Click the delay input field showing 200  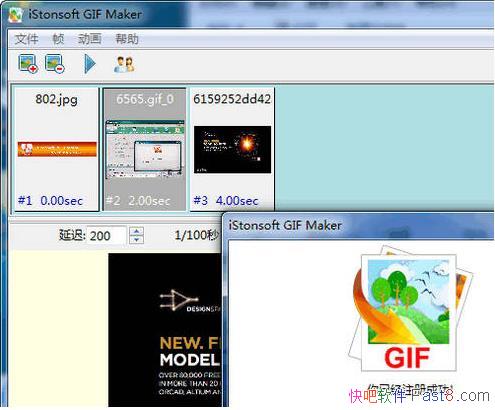107,236
